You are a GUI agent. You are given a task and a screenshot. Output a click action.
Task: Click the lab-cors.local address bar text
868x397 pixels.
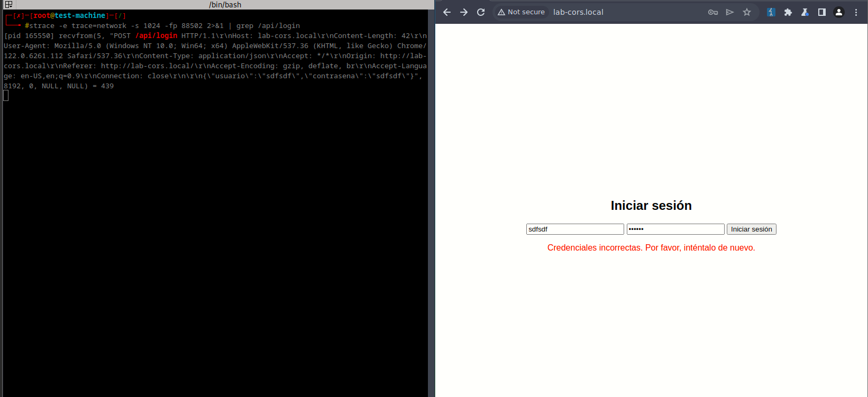tap(578, 12)
